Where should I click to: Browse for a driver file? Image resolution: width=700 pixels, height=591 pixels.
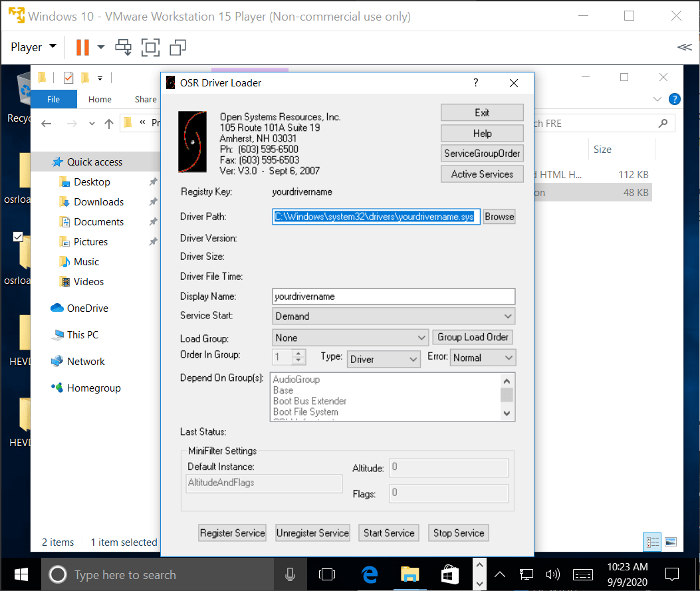click(x=499, y=217)
